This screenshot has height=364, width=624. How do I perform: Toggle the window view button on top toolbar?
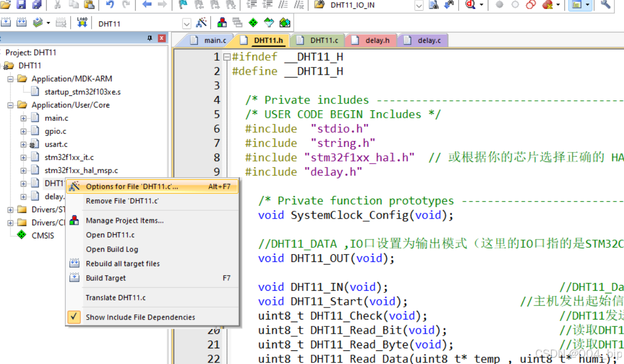coord(577,5)
